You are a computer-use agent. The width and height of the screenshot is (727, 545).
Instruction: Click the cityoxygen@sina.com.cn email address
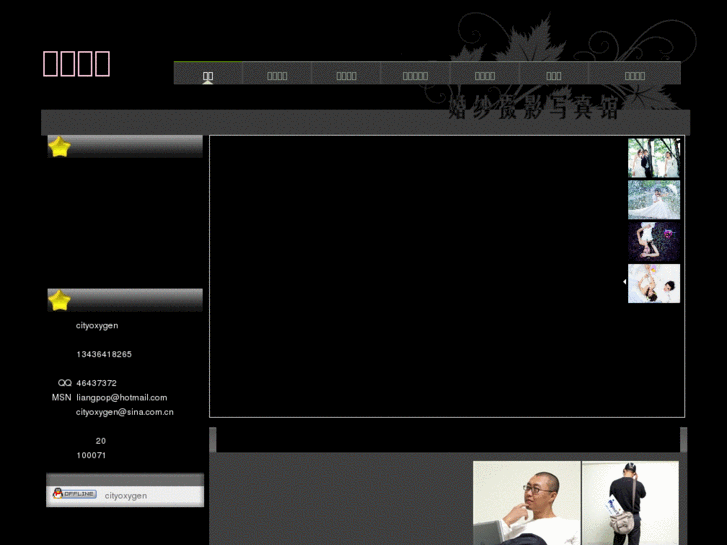[x=125, y=412]
